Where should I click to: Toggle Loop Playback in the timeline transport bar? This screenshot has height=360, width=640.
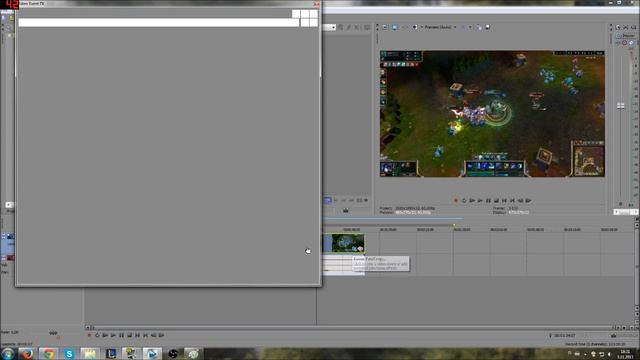97,335
